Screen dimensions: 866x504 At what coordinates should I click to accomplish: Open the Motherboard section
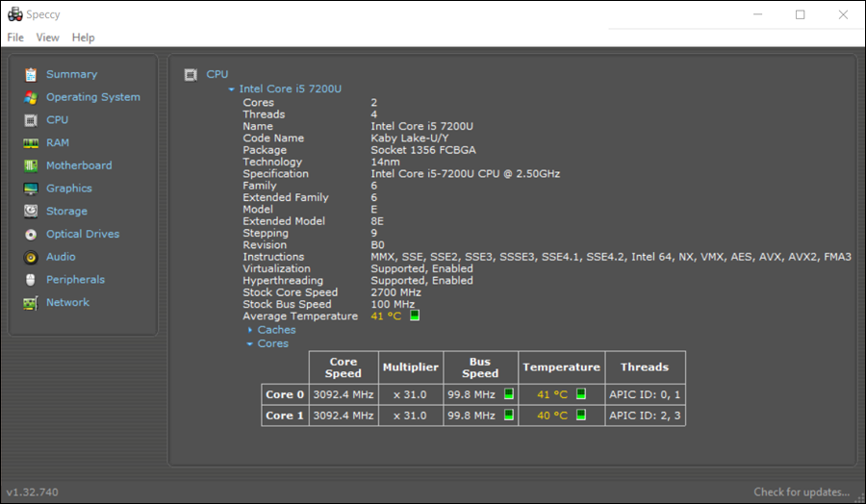(x=79, y=165)
